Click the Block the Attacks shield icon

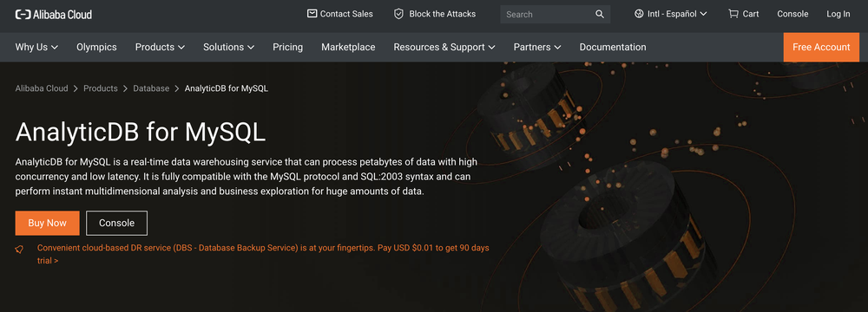[x=398, y=14]
